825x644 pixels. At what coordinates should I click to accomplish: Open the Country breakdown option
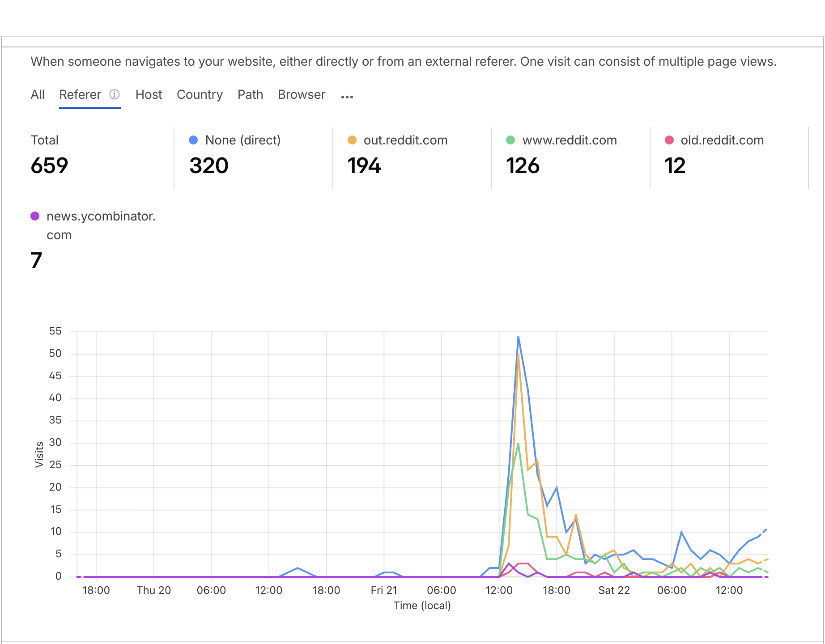coord(200,94)
